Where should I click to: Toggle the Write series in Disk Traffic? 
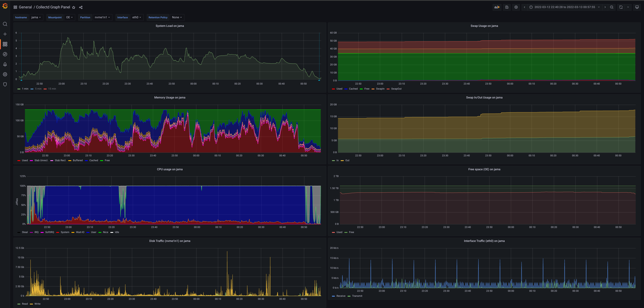tap(37, 304)
